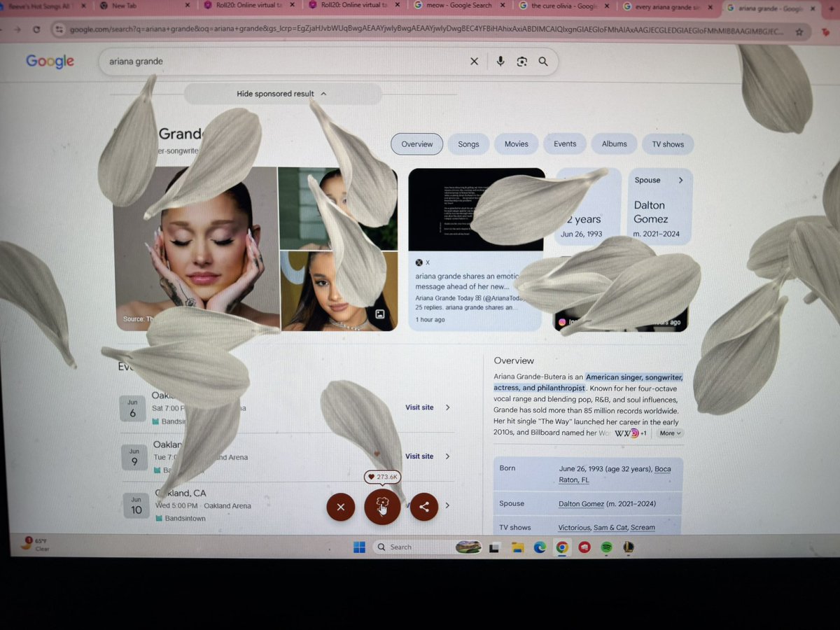The image size is (840, 630).
Task: Submit search with the magnifier icon
Action: pyautogui.click(x=543, y=62)
